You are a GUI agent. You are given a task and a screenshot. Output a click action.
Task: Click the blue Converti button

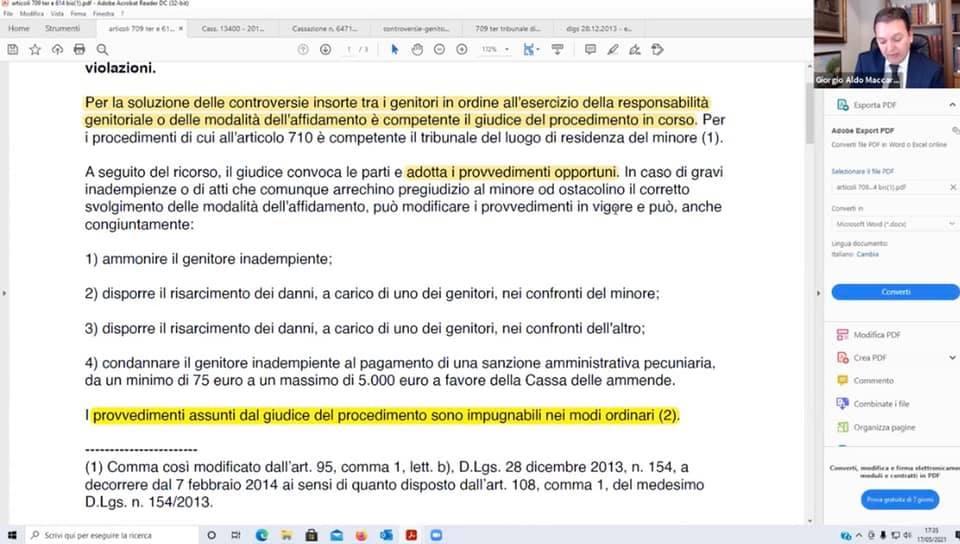895,292
